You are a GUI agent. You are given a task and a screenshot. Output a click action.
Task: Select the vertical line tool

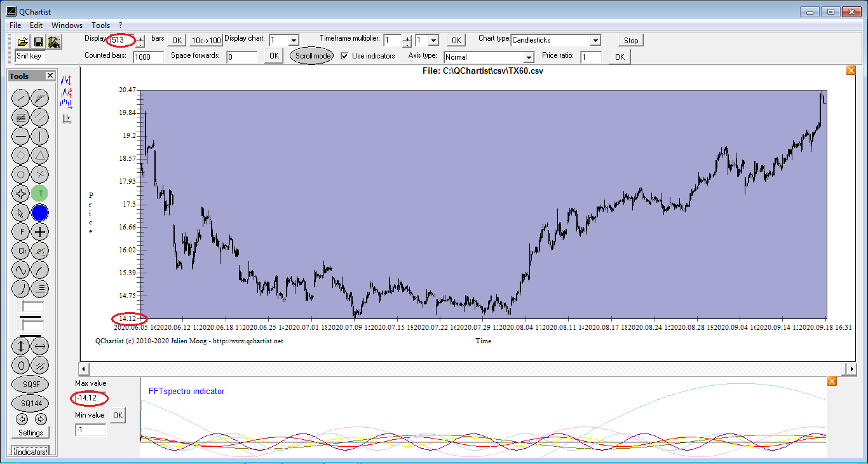pos(40,136)
